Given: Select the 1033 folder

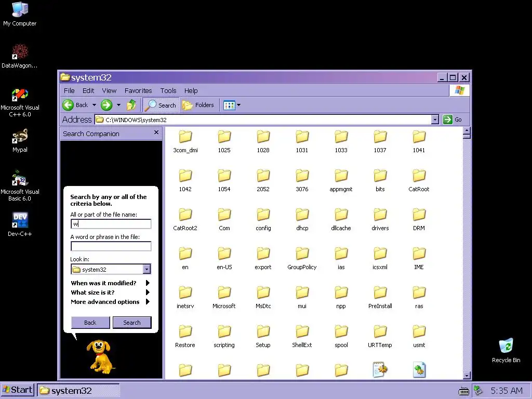Looking at the screenshot, I should point(341,140).
